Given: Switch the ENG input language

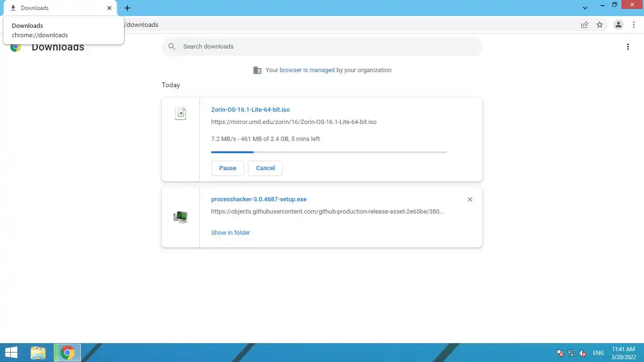Looking at the screenshot, I should click(598, 353).
